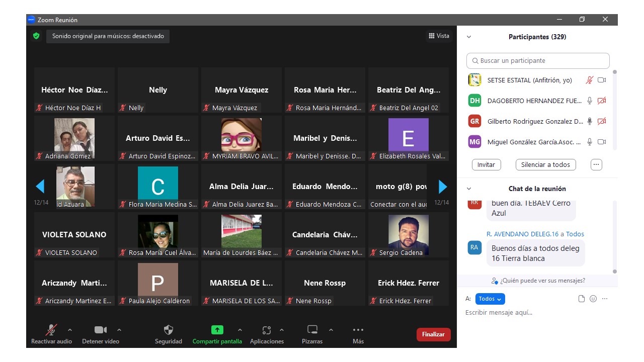Open Pizarras whiteboard icon
Image resolution: width=644 pixels, height=362 pixels.
tap(312, 330)
